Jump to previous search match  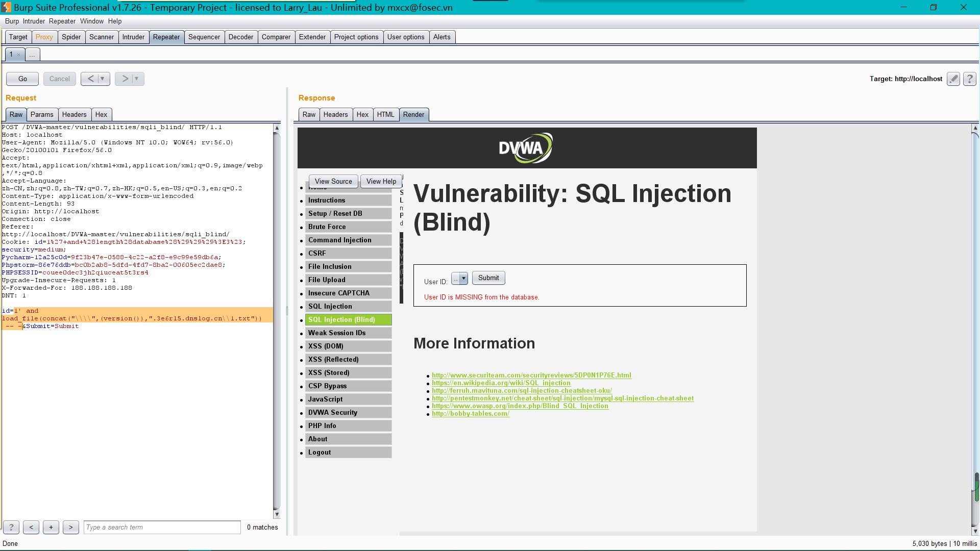click(x=31, y=527)
